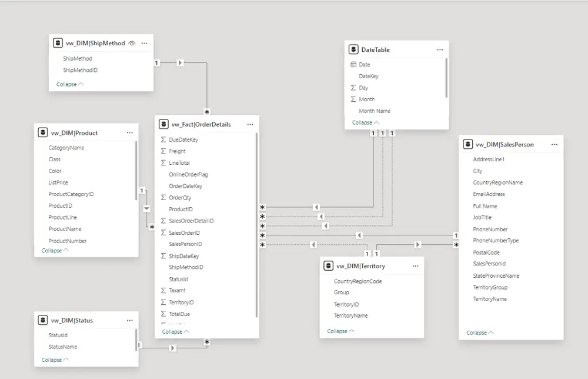Collapse the vw_DIM|SalesPerson table
Viewport: 588px width, 379px height.
pos(480,333)
